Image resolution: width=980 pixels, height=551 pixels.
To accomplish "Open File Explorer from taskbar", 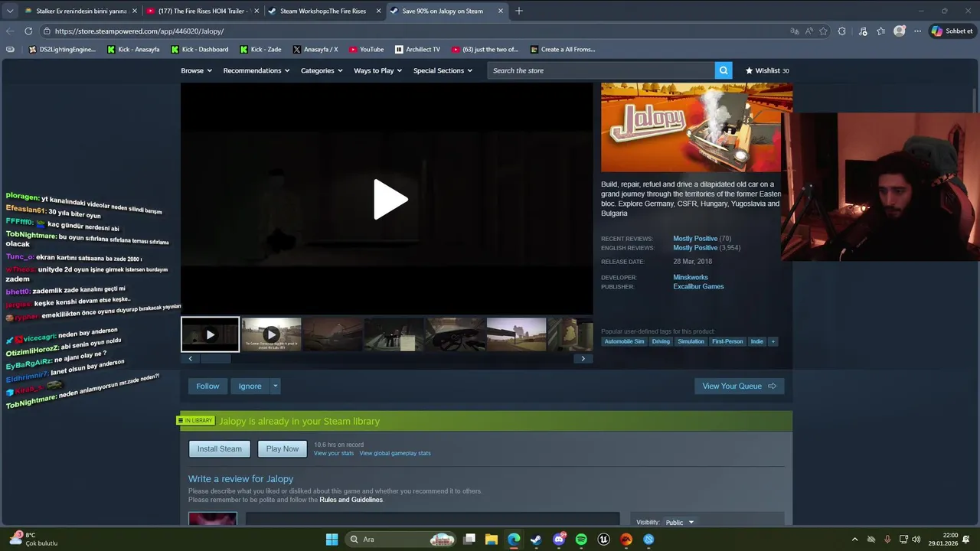I will click(492, 540).
